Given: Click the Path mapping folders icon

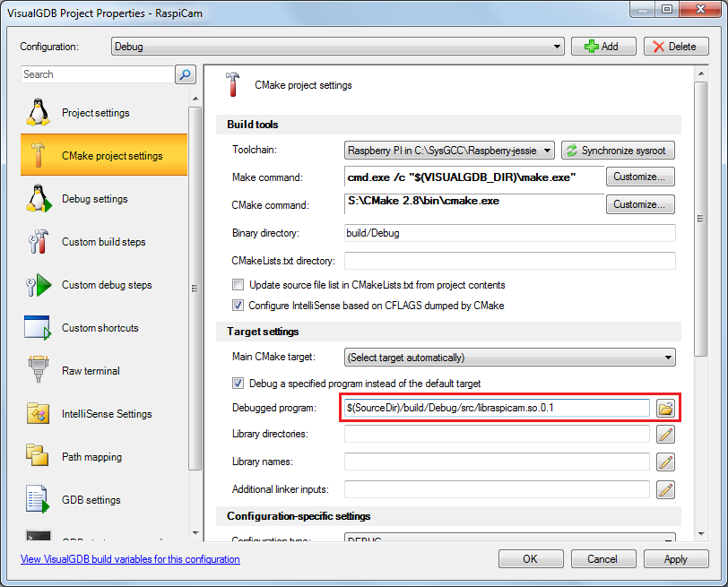Looking at the screenshot, I should (37, 454).
